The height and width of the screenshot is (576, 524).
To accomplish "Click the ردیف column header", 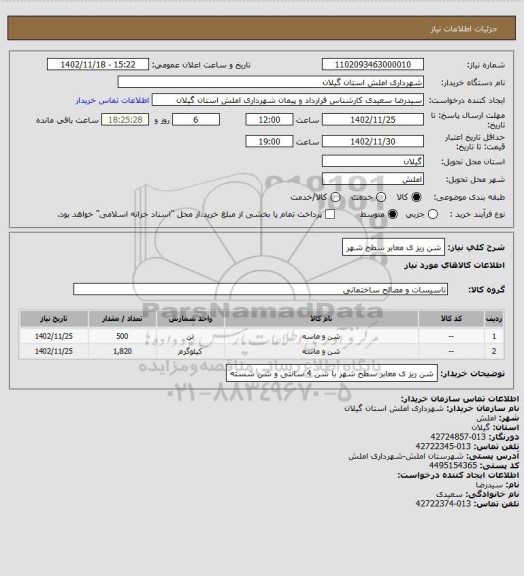I will pos(494,318).
